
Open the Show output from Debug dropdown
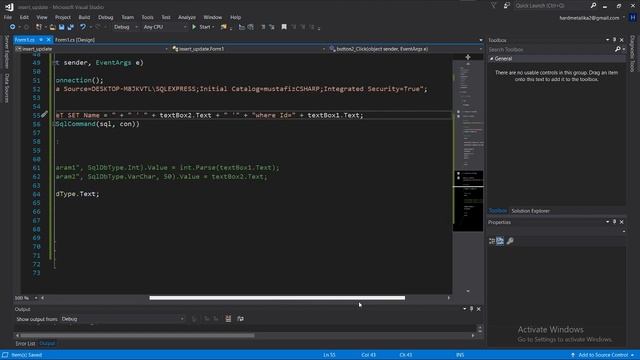click(x=122, y=319)
